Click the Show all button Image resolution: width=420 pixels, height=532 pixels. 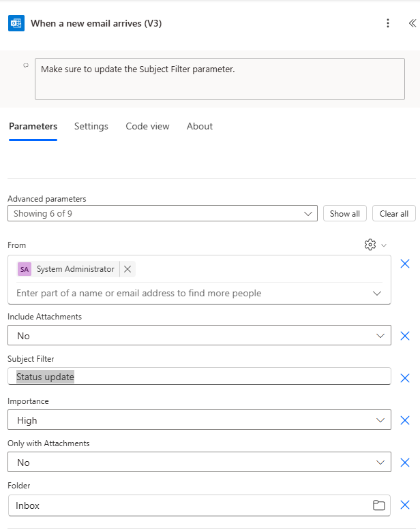(x=344, y=213)
